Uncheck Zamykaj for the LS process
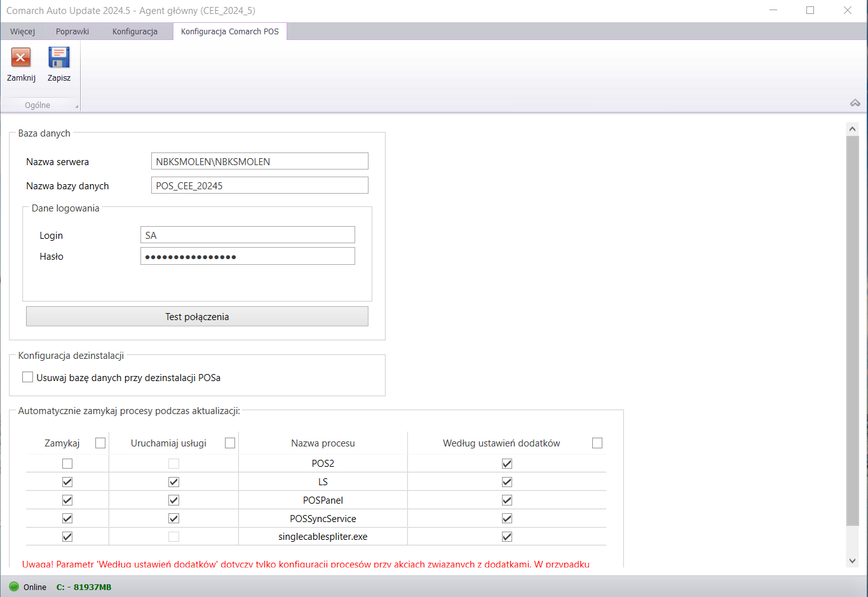 [x=67, y=482]
